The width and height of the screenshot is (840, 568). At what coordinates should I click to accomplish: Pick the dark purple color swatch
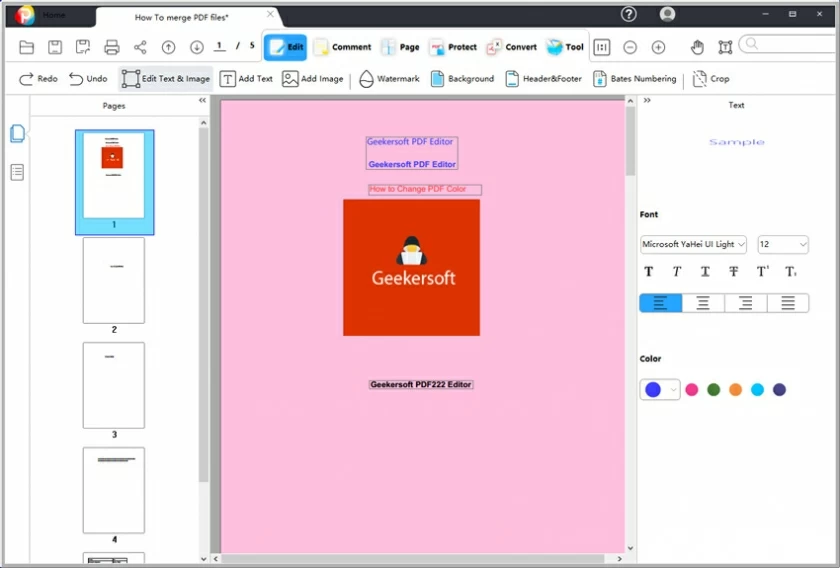(779, 390)
